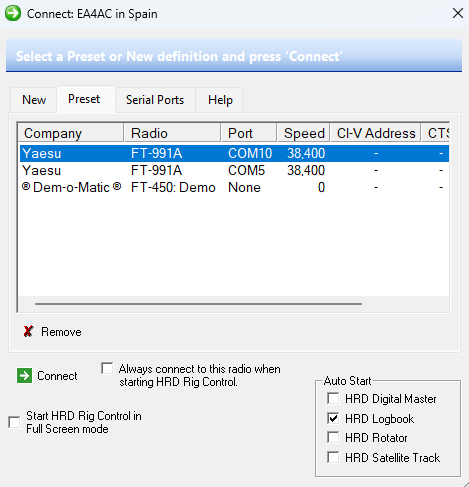
Task: Check HRD Satellite Track option
Action: tap(333, 457)
